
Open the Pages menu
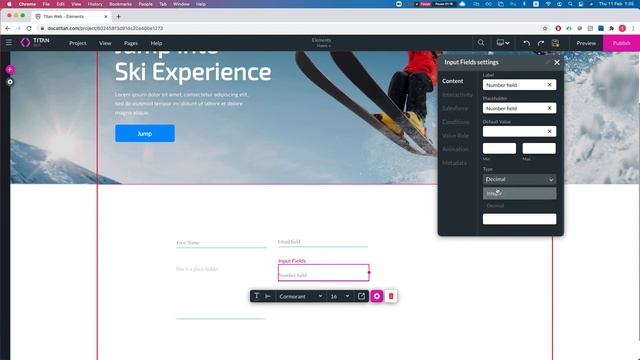[131, 43]
